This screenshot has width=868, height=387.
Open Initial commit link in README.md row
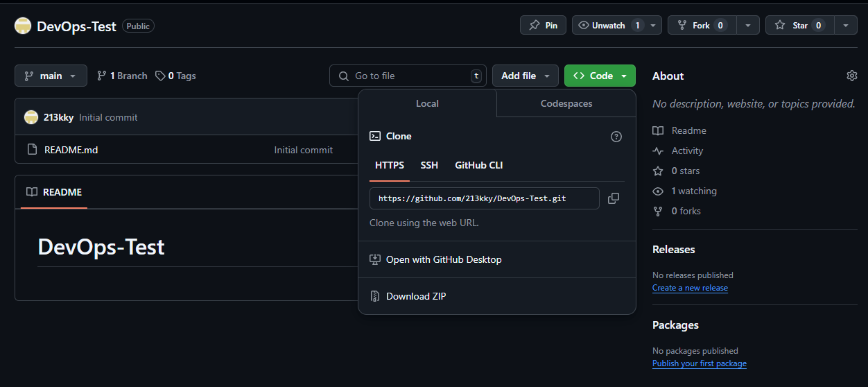tap(304, 150)
